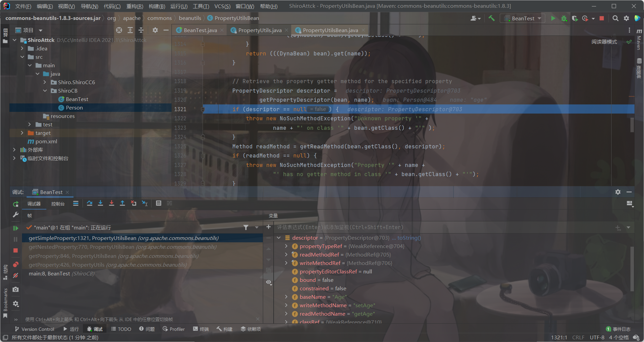Click toString() link on descriptor
The image size is (644, 342).
tap(409, 238)
